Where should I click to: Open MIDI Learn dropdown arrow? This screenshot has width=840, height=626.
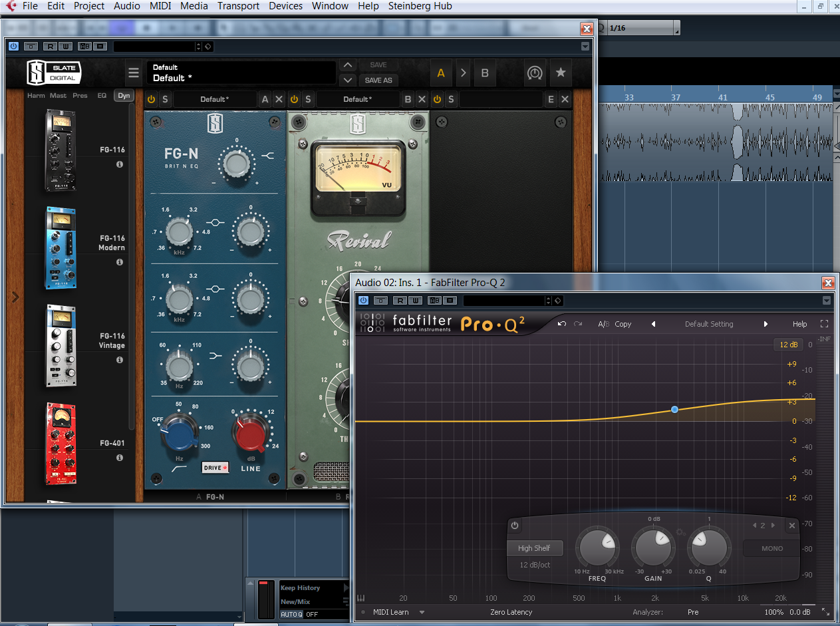[x=422, y=612]
